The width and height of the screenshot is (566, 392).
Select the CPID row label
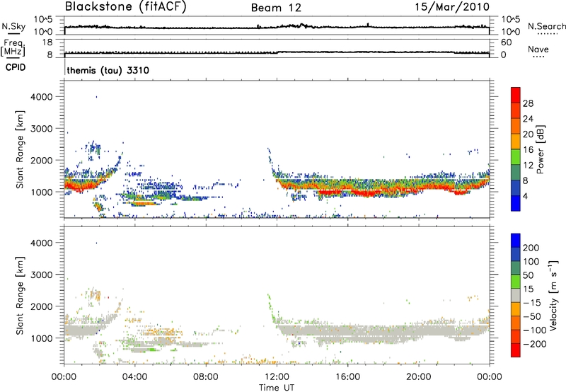click(16, 67)
